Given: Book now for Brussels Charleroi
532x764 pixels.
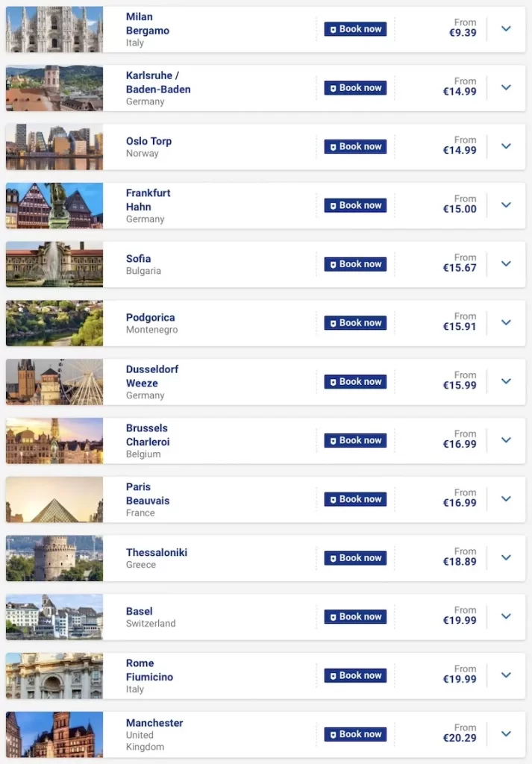Looking at the screenshot, I should [x=355, y=440].
